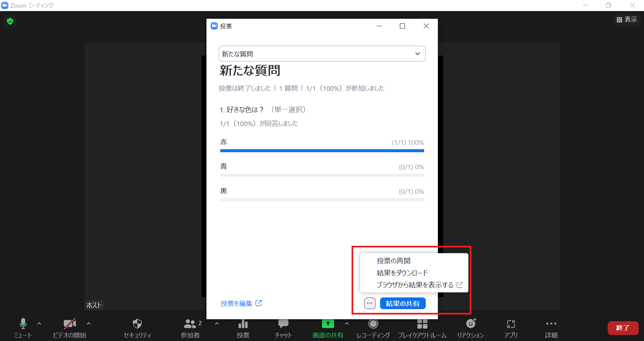Click the green encryption shield icon

10,21
